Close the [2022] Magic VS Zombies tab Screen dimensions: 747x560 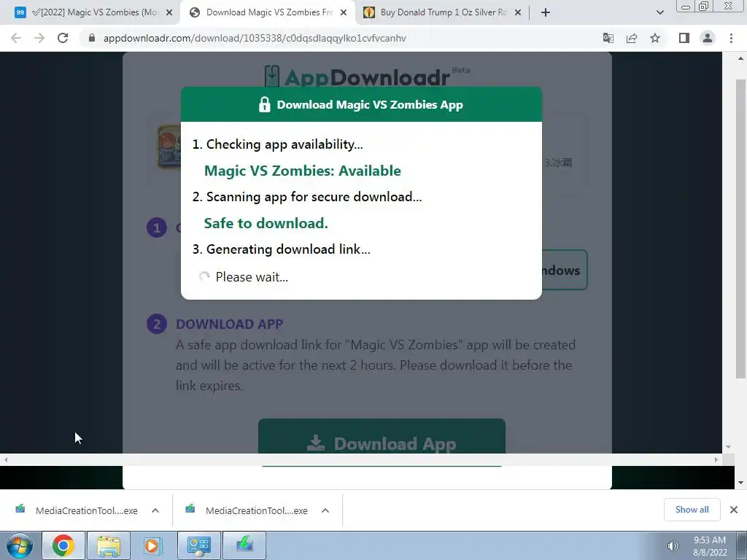point(169,12)
